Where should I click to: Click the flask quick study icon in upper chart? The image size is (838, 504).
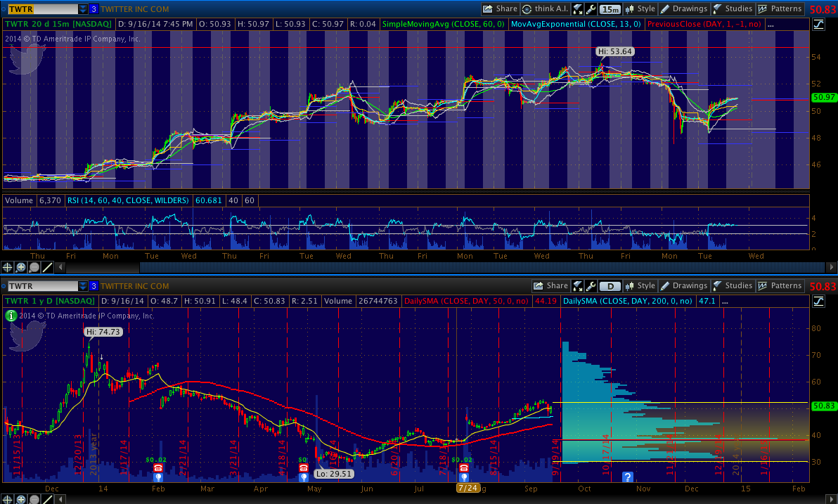577,9
